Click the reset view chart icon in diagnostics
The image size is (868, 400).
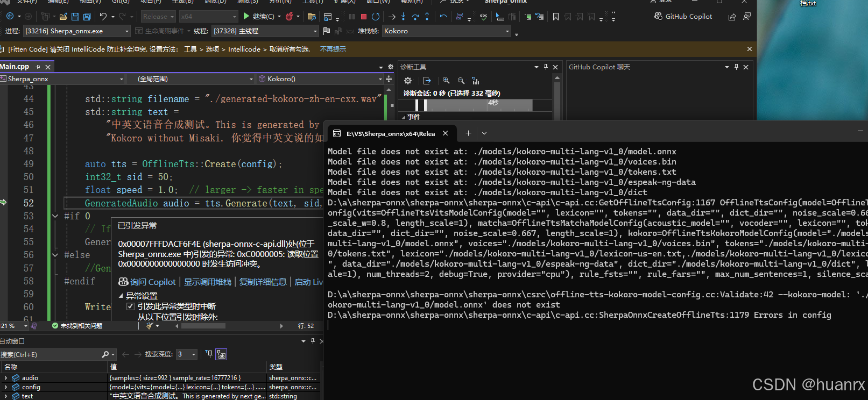(x=476, y=81)
